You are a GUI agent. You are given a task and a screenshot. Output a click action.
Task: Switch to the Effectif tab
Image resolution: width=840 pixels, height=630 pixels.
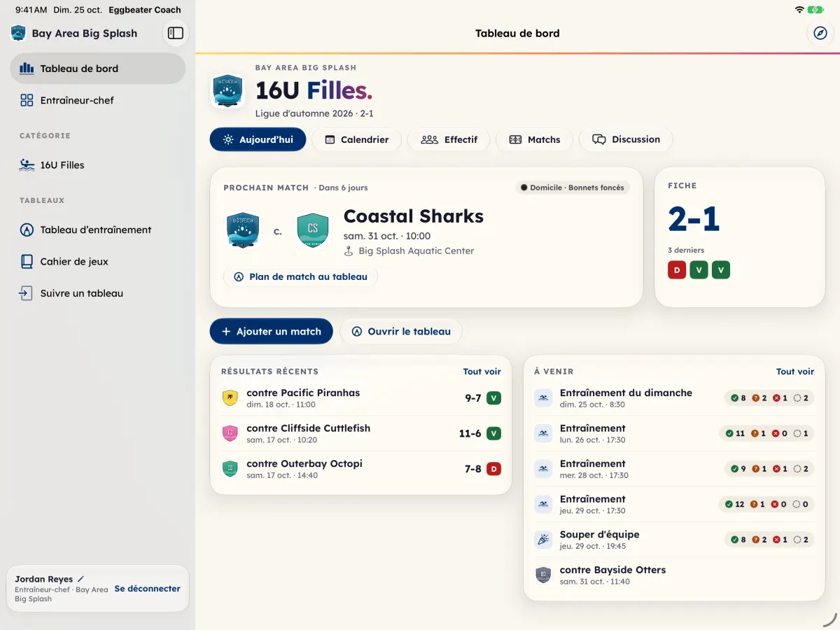point(449,139)
